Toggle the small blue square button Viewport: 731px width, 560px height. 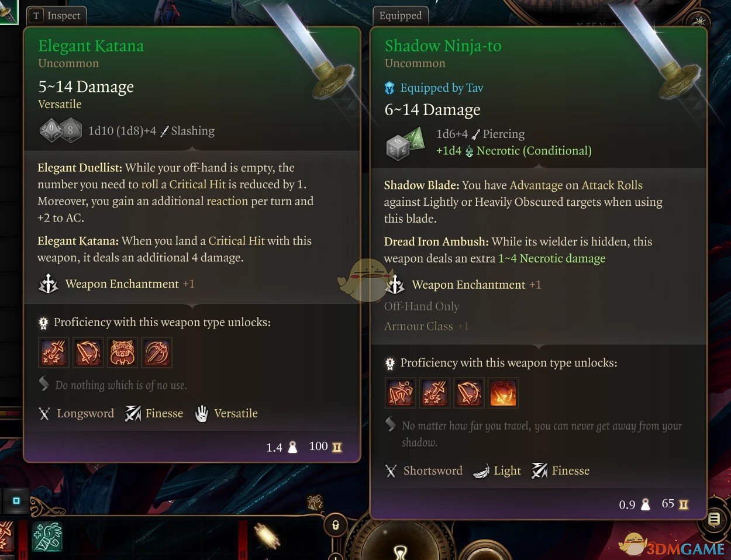pos(16,501)
